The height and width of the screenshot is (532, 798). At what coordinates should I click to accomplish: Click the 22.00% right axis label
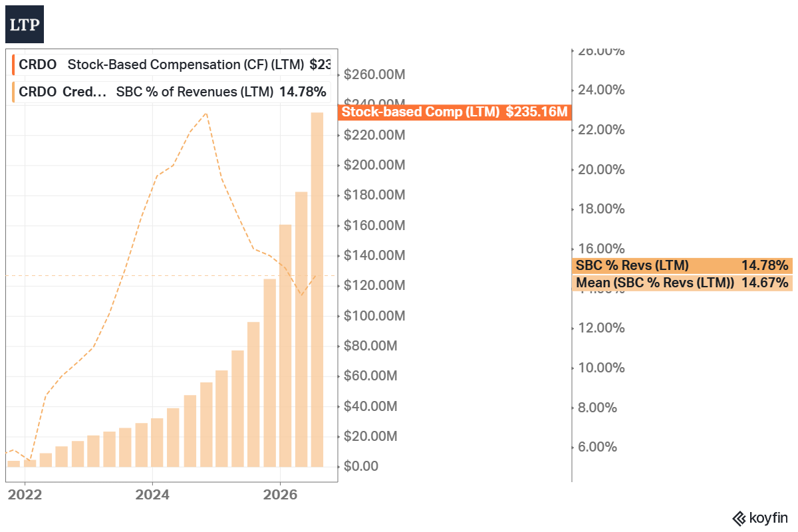tap(600, 130)
